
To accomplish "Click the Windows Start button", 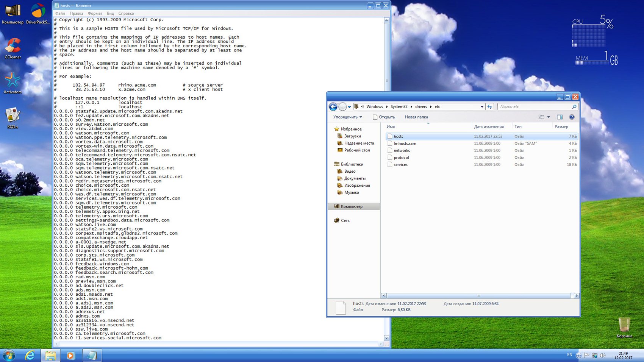I will coord(9,356).
